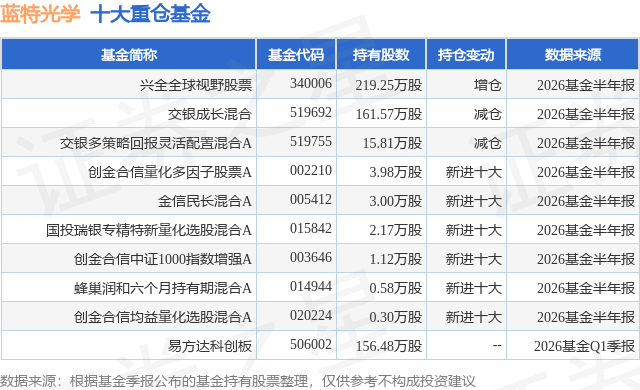
Task: Select 交银多策略回报灵活配置混合A row name
Action: [156, 143]
